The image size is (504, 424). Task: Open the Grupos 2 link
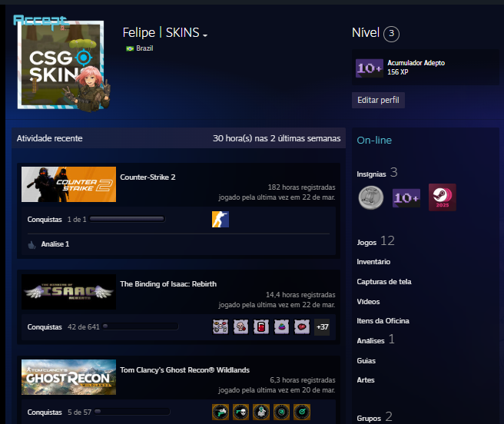(374, 417)
